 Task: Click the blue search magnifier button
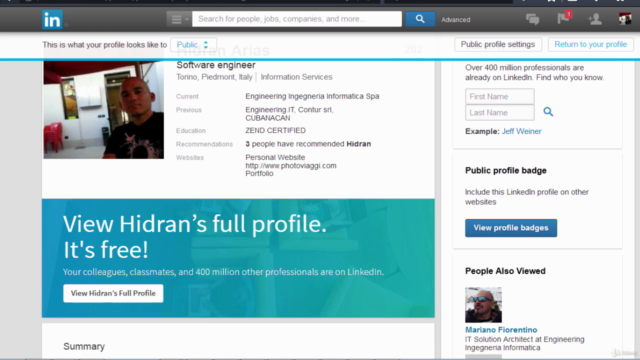point(420,19)
